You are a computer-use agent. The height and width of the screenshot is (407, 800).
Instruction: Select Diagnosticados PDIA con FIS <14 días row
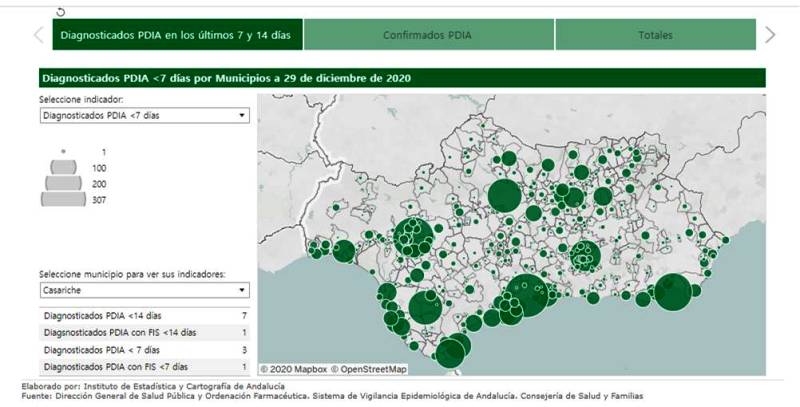point(143,332)
